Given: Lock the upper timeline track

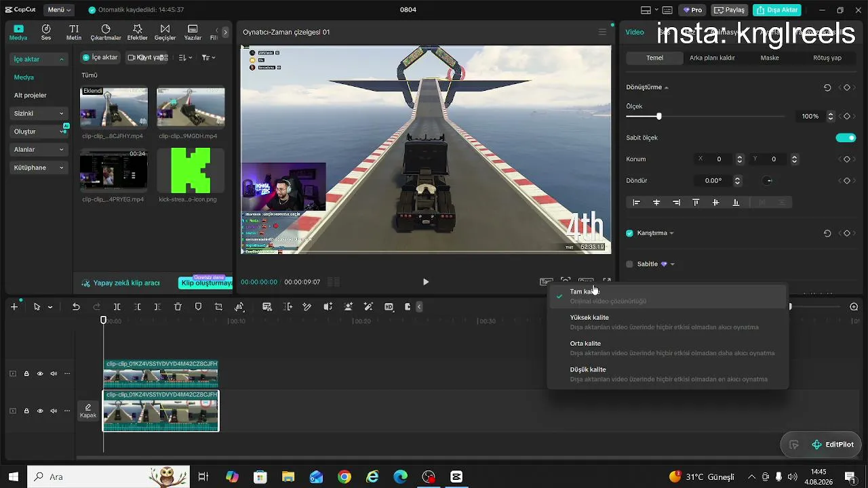Looking at the screenshot, I should pos(26,374).
